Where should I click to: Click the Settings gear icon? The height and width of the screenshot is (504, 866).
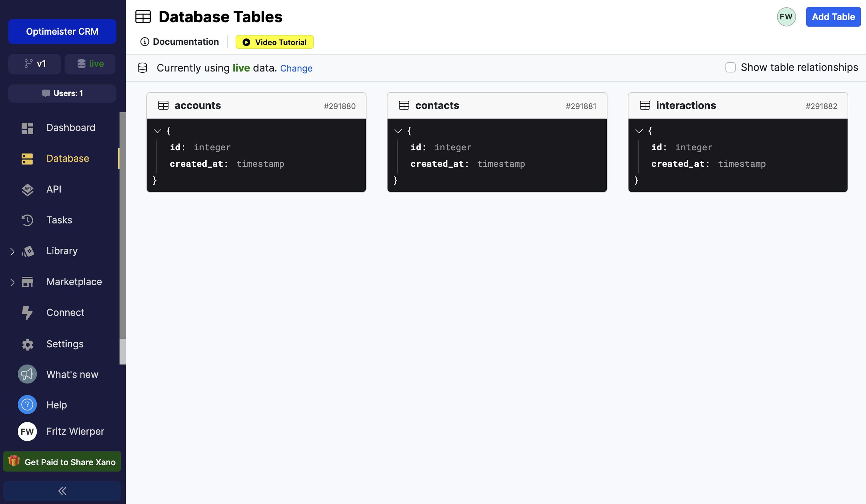[27, 344]
